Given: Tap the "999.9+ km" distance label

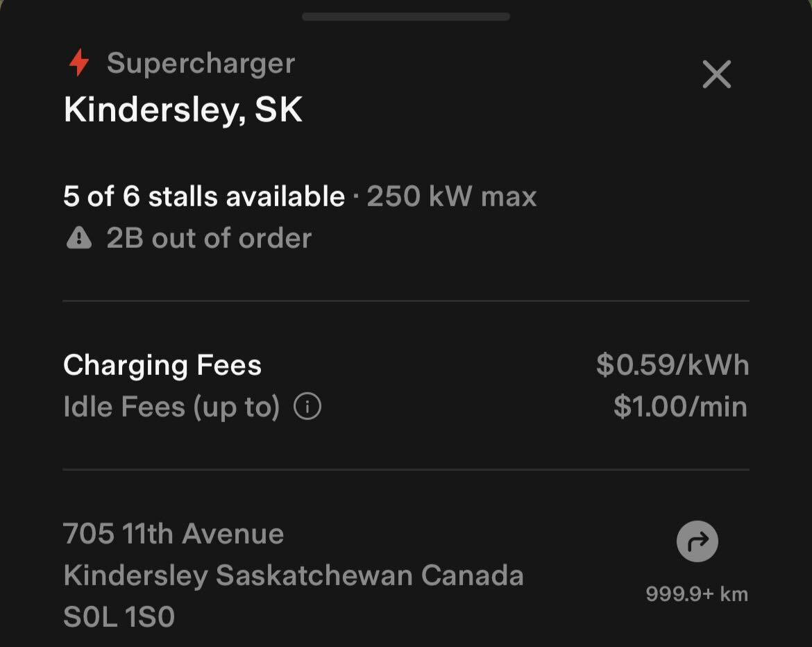Looking at the screenshot, I should pyautogui.click(x=697, y=594).
